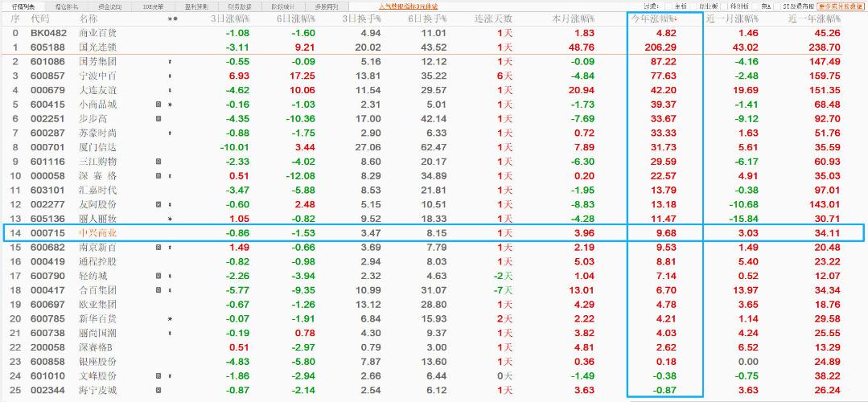The height and width of the screenshot is (402, 868).
Task: Tick the ST及退市股 filter checkbox
Action: point(777,6)
